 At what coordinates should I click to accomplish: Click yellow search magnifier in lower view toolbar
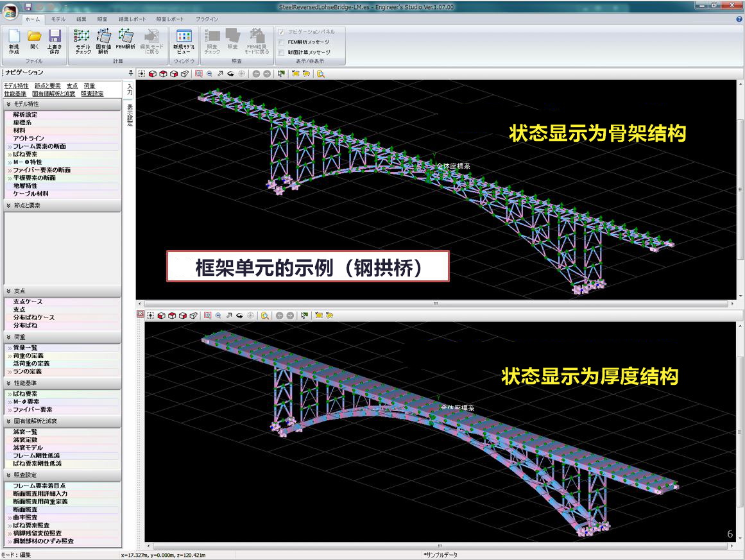[x=264, y=316]
